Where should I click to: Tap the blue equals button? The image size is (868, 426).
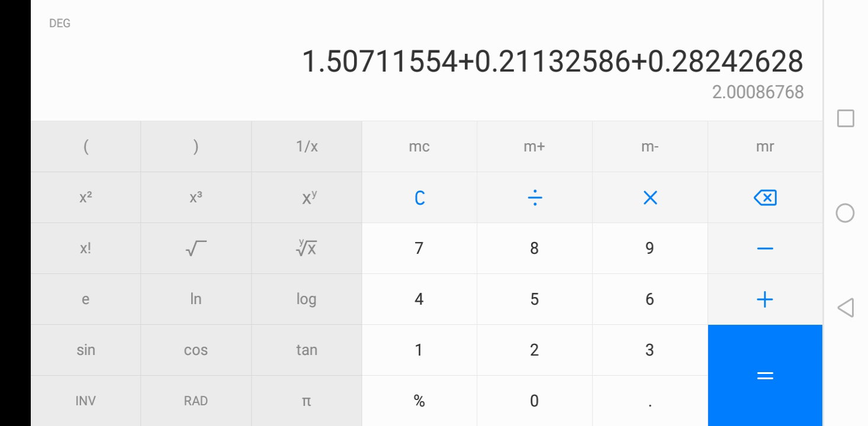pyautogui.click(x=765, y=375)
